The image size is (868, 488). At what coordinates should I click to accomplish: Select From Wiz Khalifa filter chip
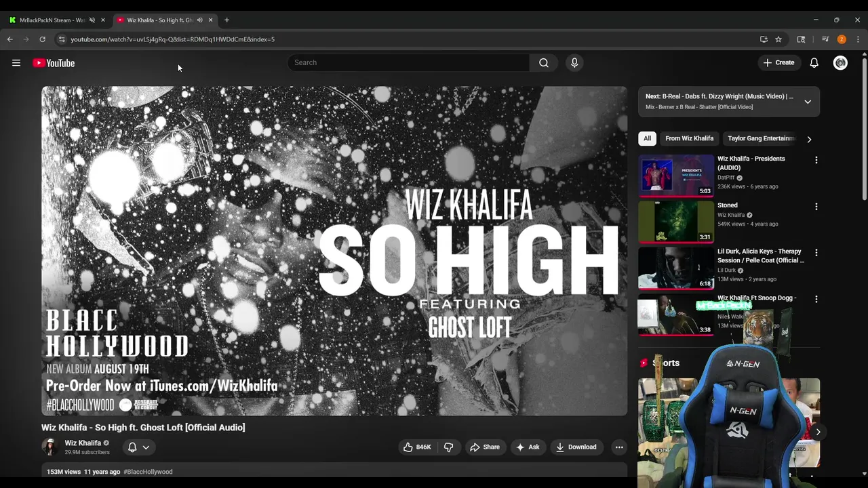coord(689,138)
